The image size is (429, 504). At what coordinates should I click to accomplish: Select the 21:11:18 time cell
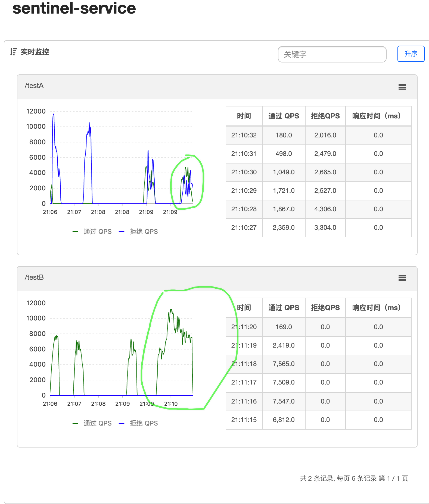pyautogui.click(x=244, y=364)
